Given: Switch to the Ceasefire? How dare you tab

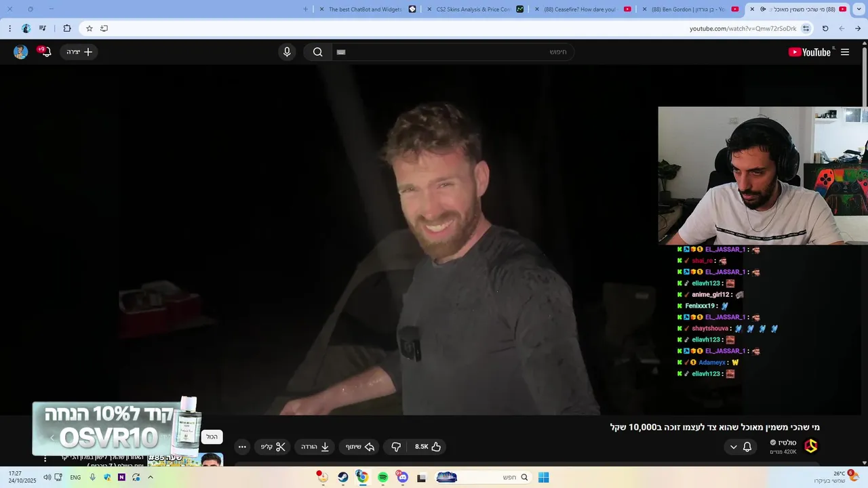Looking at the screenshot, I should [x=582, y=9].
